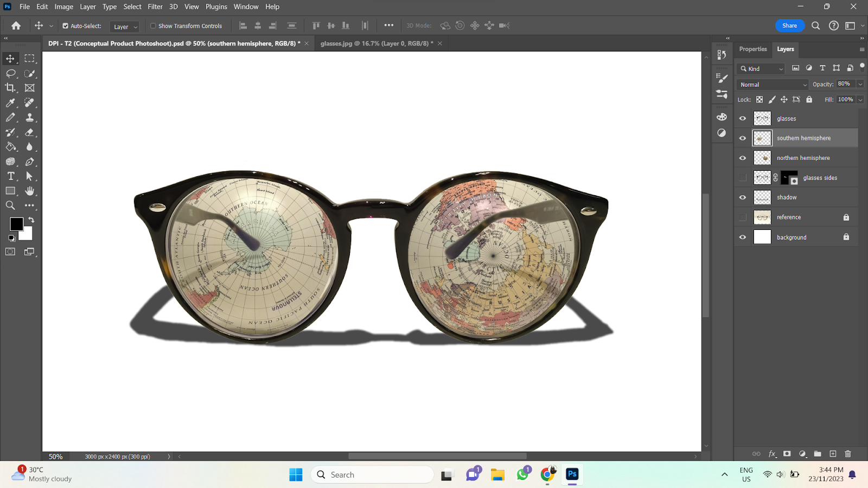868x488 pixels.
Task: Open the Windows Start menu
Action: click(x=296, y=475)
